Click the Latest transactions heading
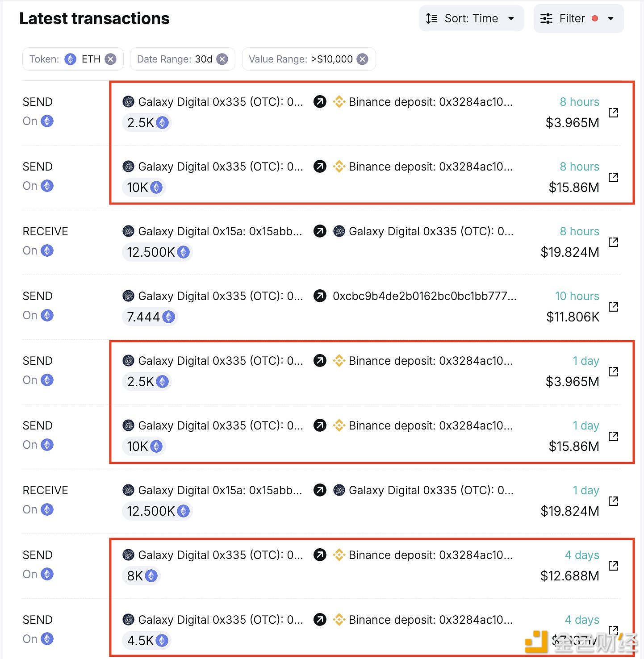 pos(94,18)
